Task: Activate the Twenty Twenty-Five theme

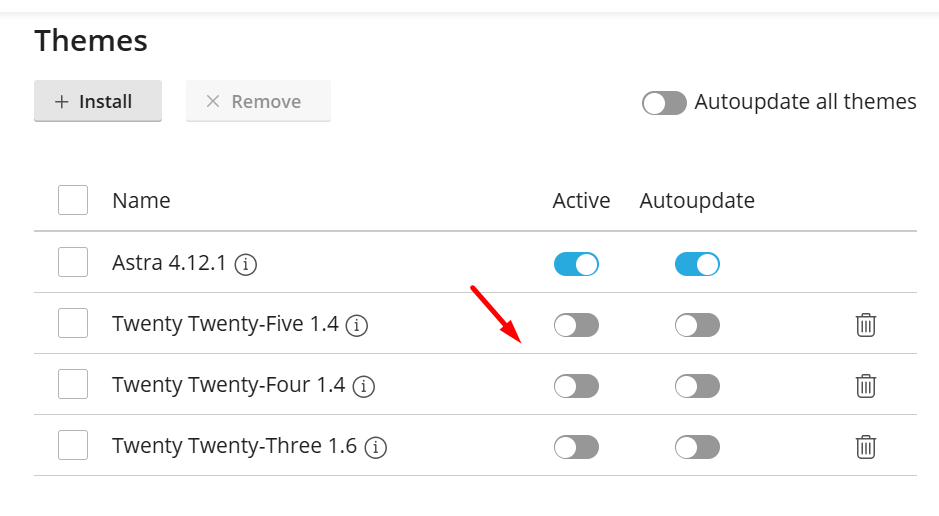Action: (576, 325)
